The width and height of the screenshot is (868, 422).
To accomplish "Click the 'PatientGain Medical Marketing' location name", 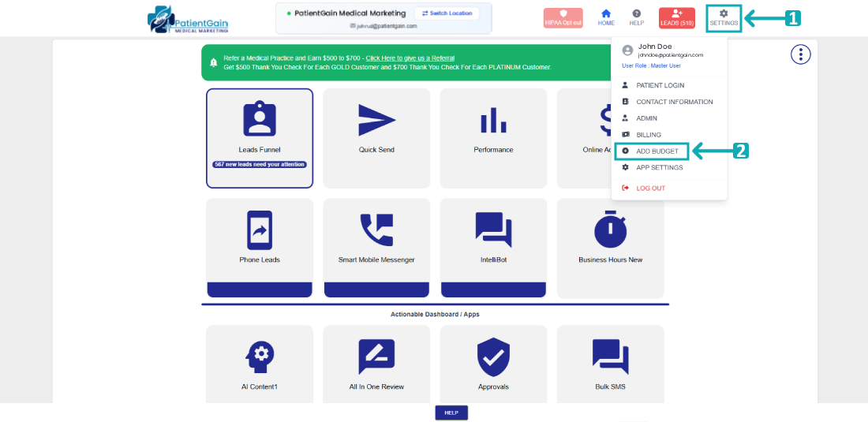I will [350, 13].
